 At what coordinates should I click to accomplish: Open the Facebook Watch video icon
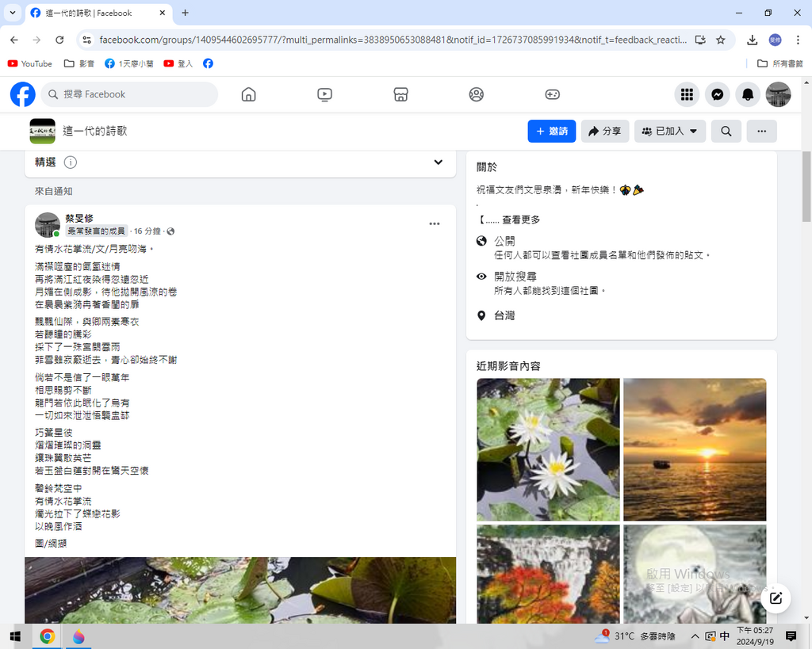click(x=324, y=94)
